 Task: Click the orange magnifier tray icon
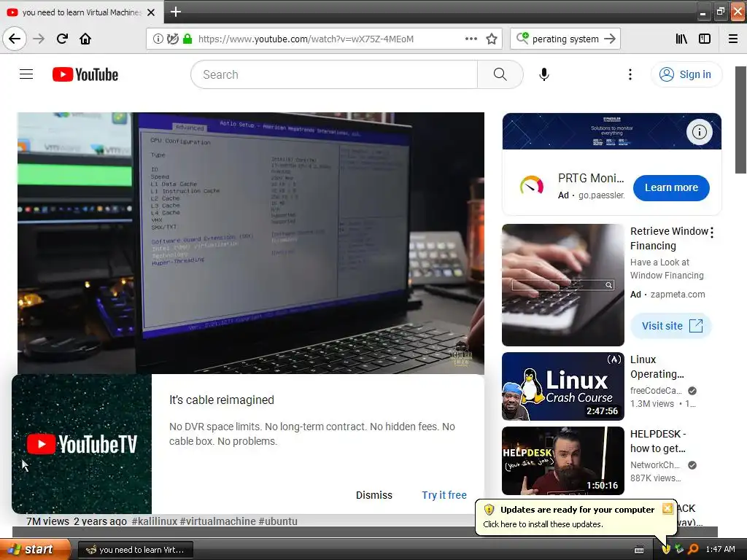[693, 549]
